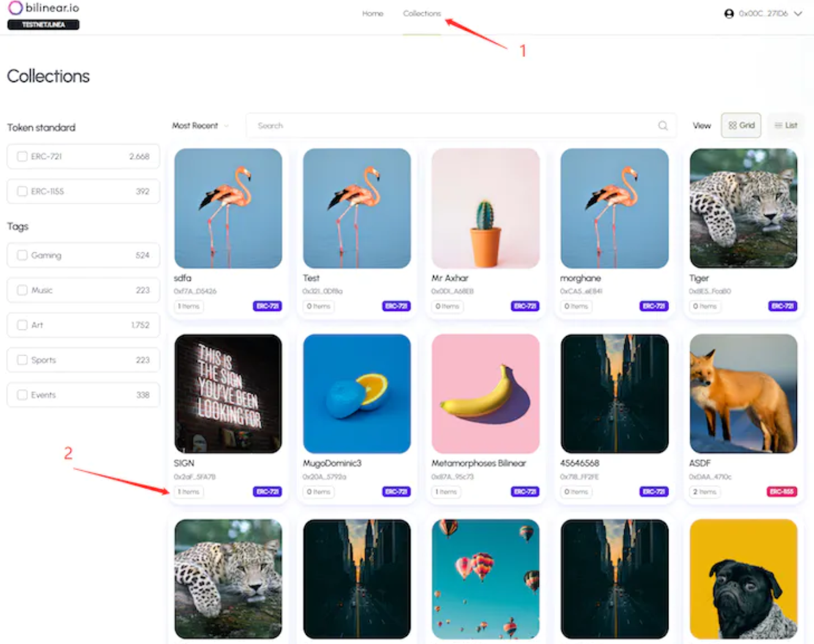Click ERC-721 badge on 45646568 card
The height and width of the screenshot is (644, 814).
(654, 492)
